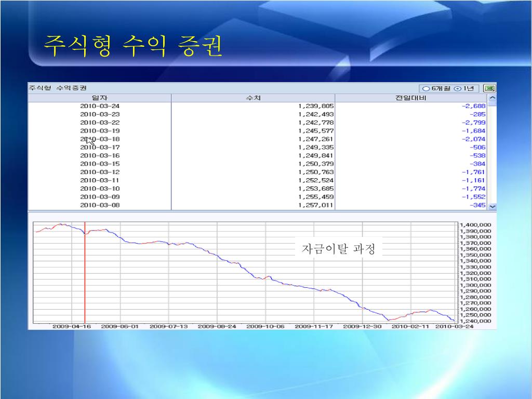532x399 pixels.
Task: Click the 전일대비 column header
Action: pos(411,98)
